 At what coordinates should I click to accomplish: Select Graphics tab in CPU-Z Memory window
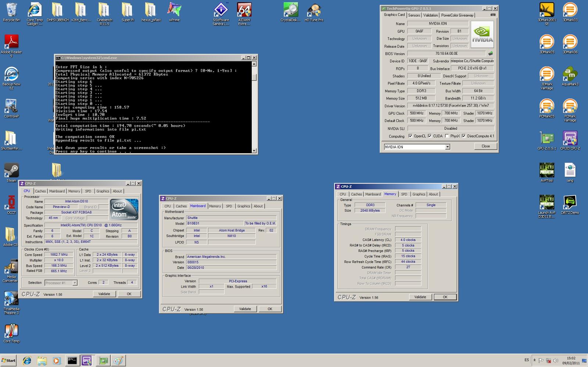pos(419,194)
